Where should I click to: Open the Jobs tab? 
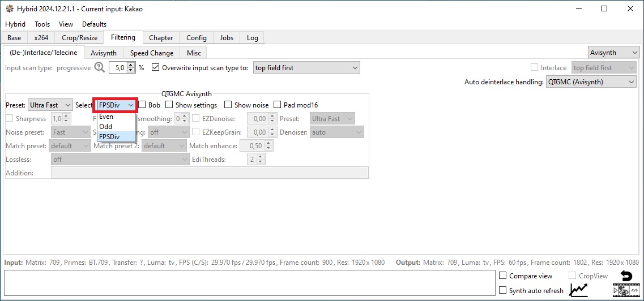click(x=227, y=38)
